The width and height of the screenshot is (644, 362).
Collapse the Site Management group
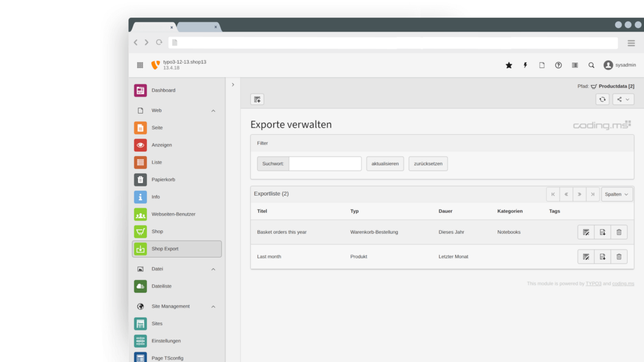pyautogui.click(x=213, y=307)
